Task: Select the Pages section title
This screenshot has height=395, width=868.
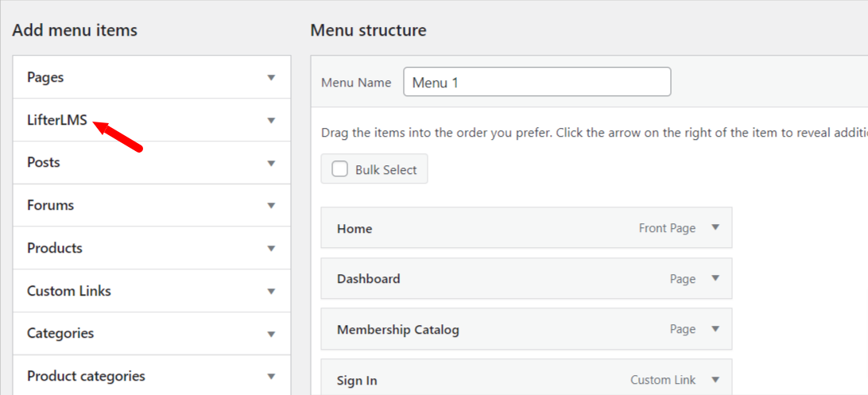Action: pos(45,77)
